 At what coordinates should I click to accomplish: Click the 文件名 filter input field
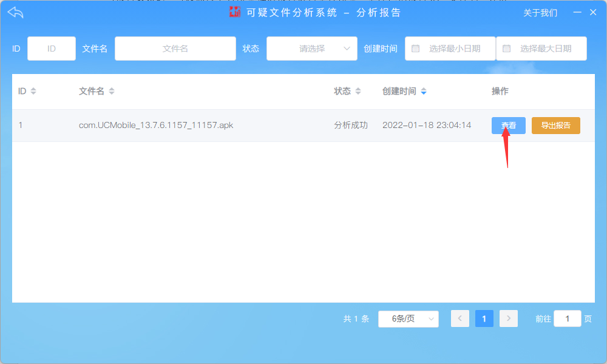point(175,49)
